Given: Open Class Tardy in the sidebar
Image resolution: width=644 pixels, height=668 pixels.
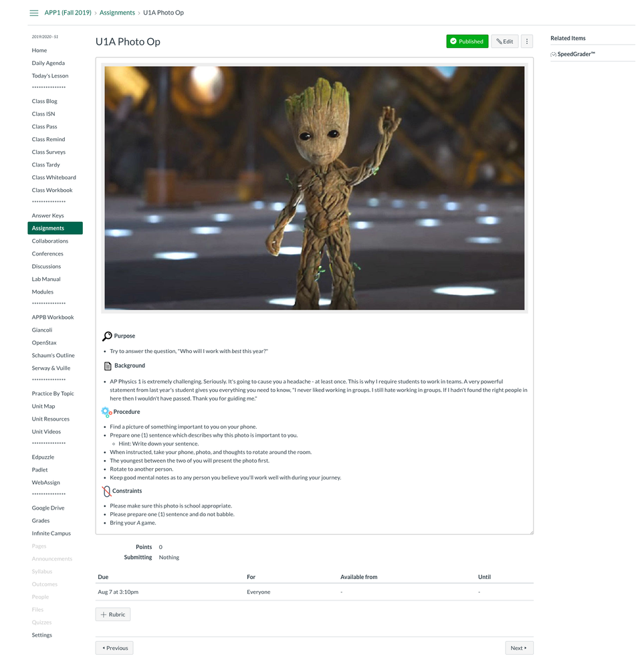Looking at the screenshot, I should pyautogui.click(x=45, y=165).
